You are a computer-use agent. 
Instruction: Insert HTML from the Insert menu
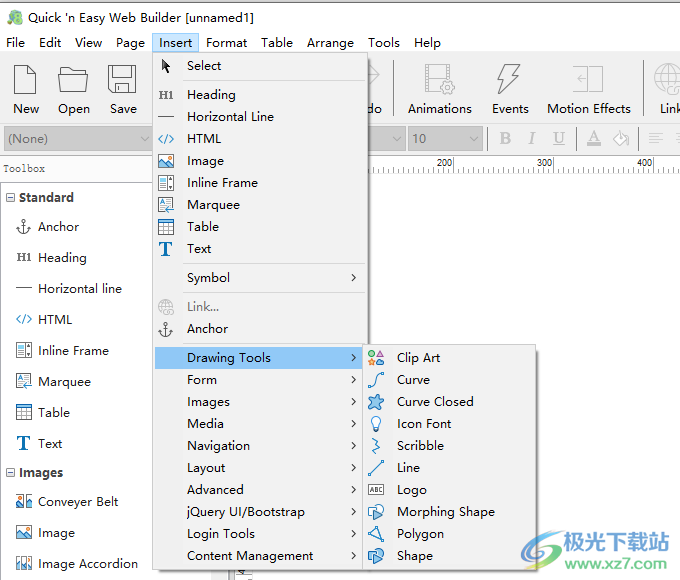[x=260, y=139]
